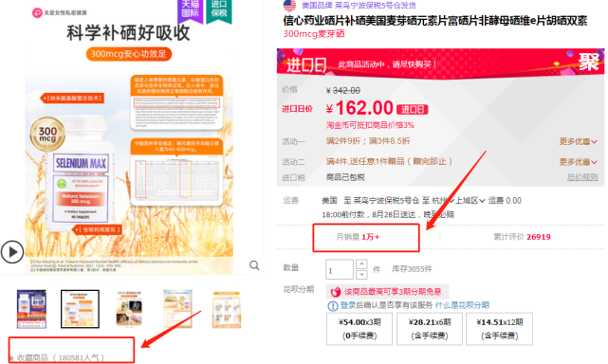Select fourth thumbnail showing wheat field

177,309
